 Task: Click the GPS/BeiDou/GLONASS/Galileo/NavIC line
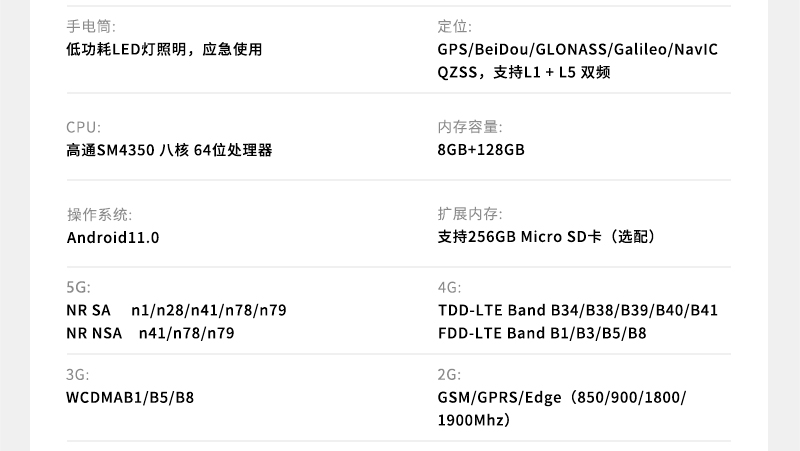578,50
